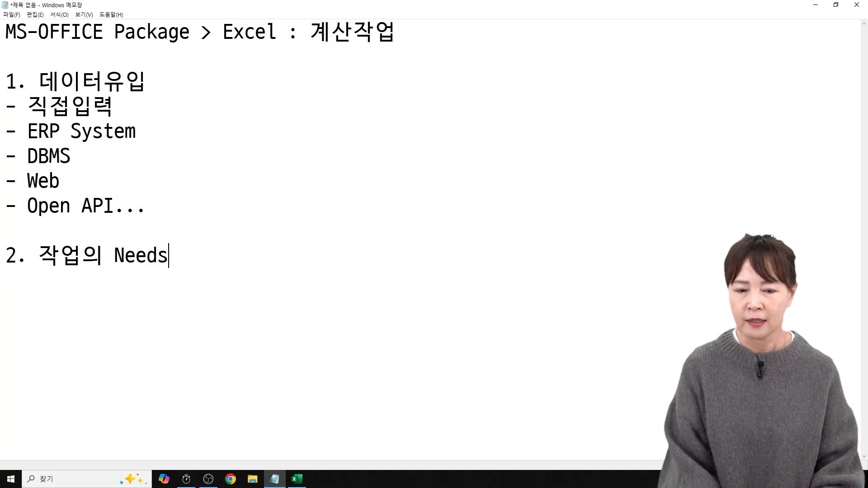
Task: Open the Windows Start menu
Action: coord(10,479)
